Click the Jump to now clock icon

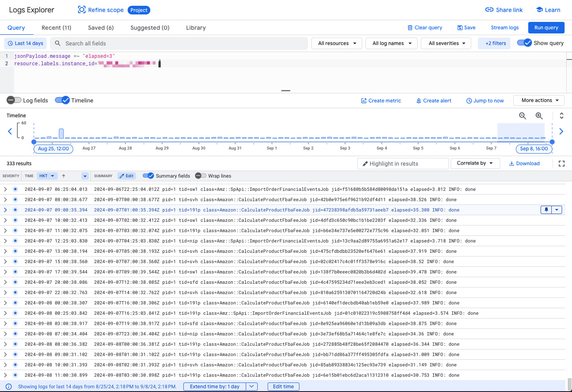[469, 101]
